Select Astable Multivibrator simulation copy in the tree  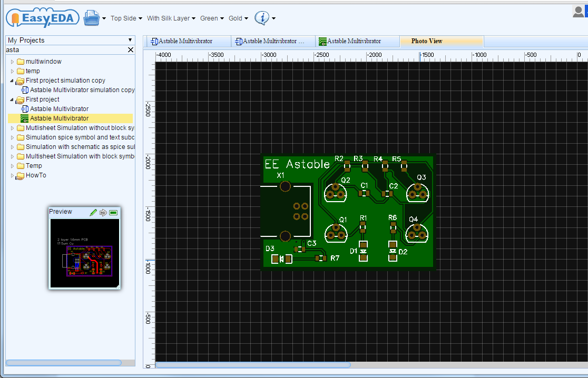[x=78, y=89]
